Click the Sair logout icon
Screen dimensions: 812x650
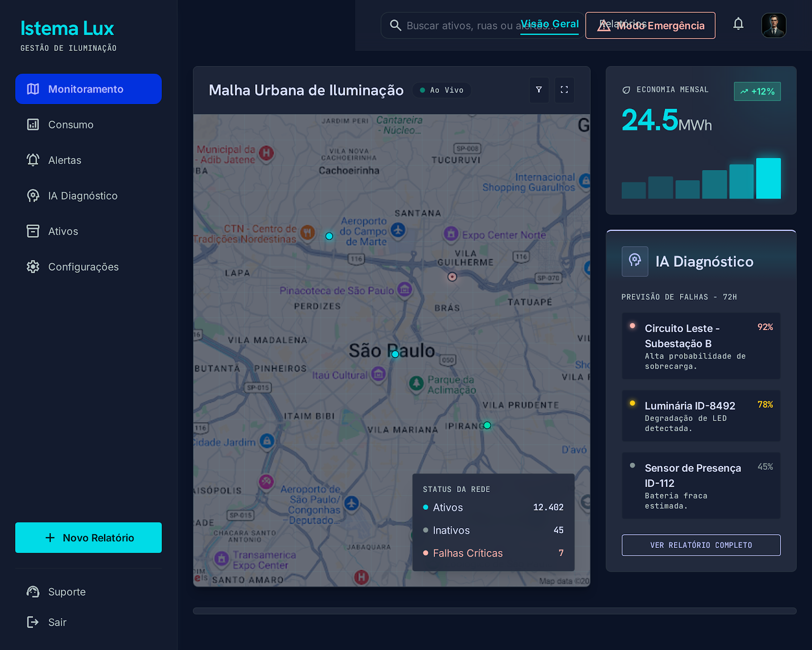coord(33,622)
